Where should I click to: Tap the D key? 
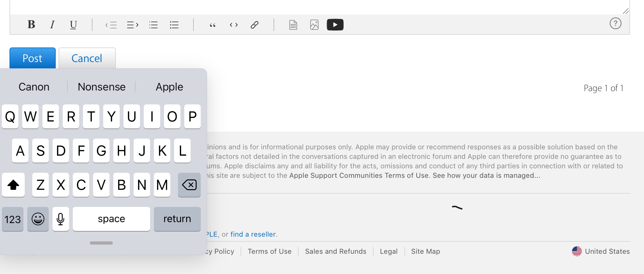click(61, 151)
